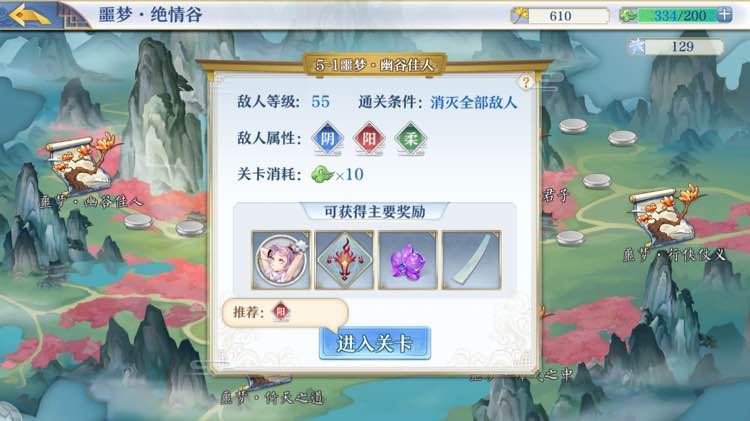This screenshot has width=750, height=421.
Task: Open the question mark help icon
Action: coord(525,82)
